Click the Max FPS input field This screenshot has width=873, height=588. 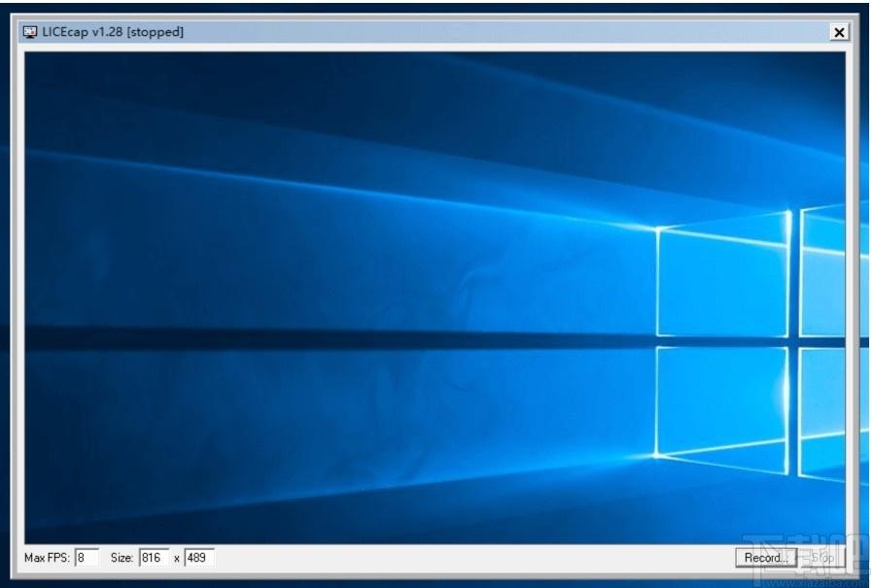pos(87,557)
